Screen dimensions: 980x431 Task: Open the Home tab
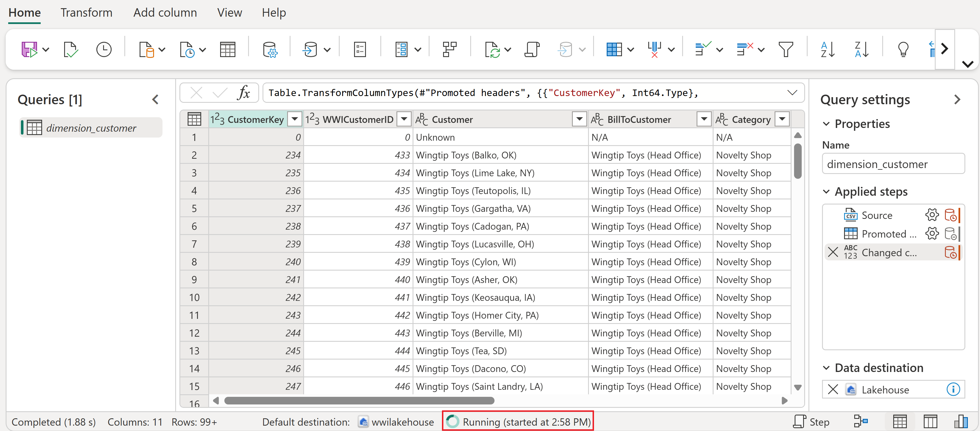pos(25,12)
